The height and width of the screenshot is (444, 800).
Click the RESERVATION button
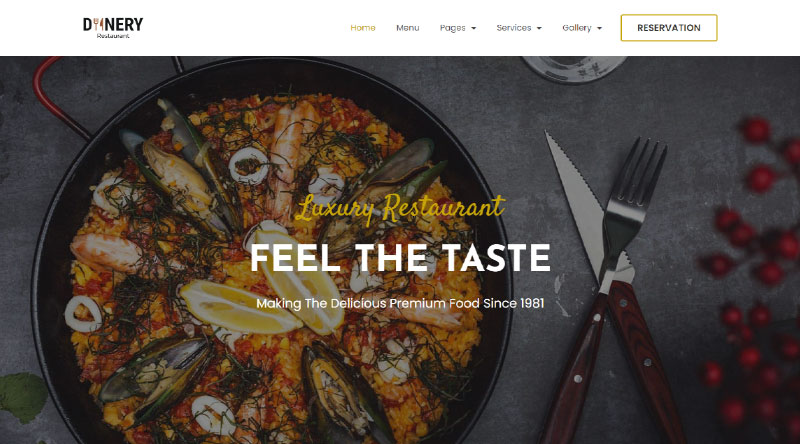(669, 28)
